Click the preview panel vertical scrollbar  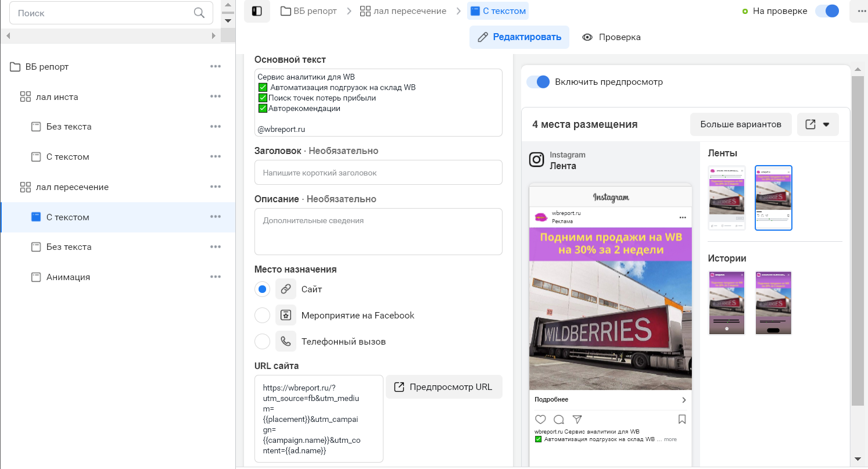pyautogui.click(x=857, y=239)
